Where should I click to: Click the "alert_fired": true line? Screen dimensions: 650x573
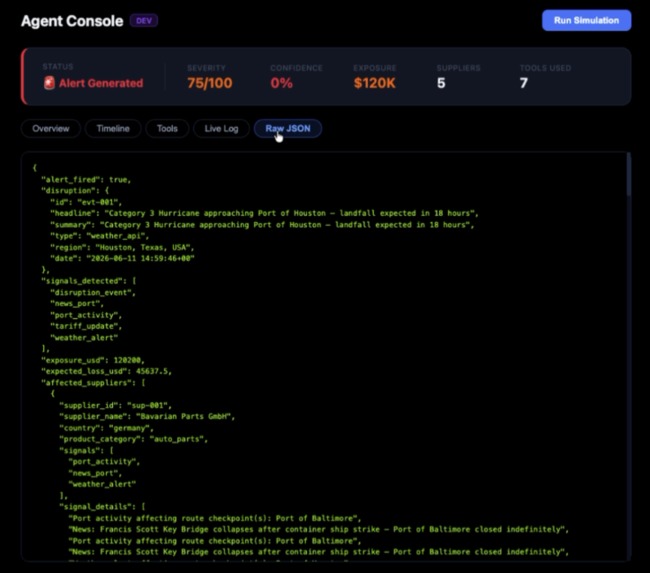click(x=86, y=180)
